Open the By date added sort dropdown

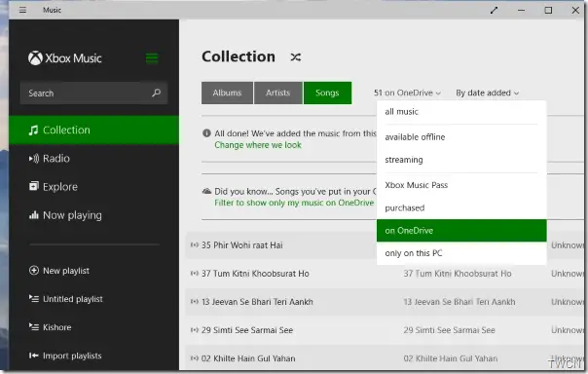click(487, 93)
